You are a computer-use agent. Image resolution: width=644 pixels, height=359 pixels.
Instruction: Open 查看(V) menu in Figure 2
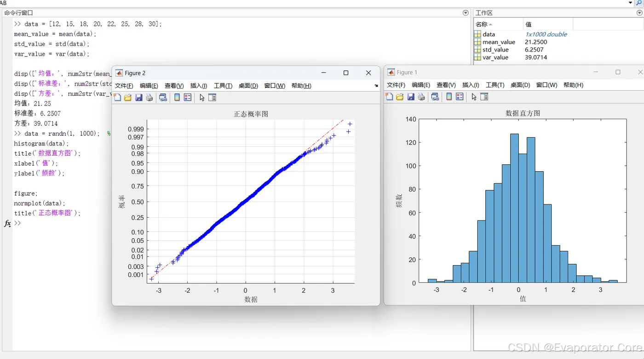pos(174,86)
